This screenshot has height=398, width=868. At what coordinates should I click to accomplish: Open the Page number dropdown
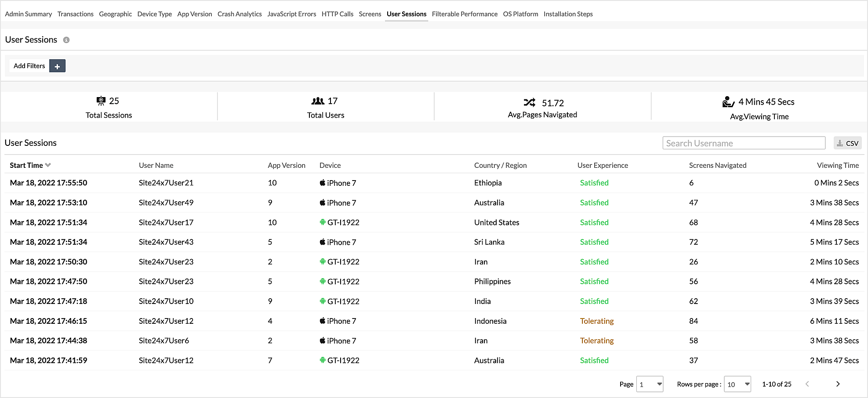coord(650,384)
